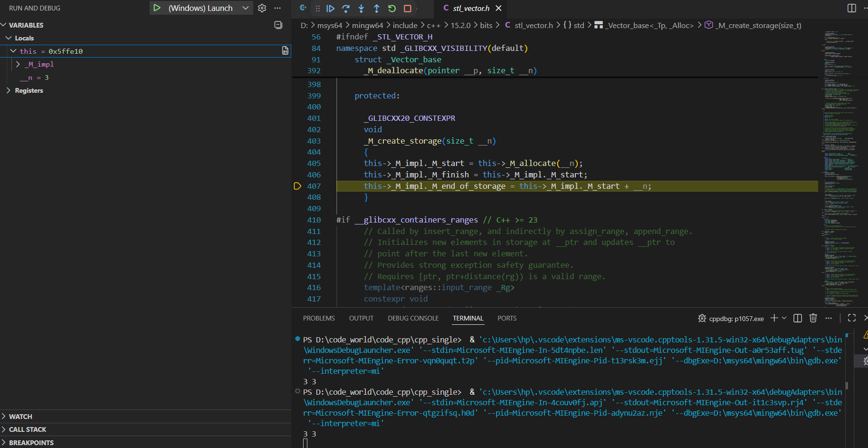
Task: Open the (Windows) Launch configuration dropdown
Action: click(x=245, y=8)
